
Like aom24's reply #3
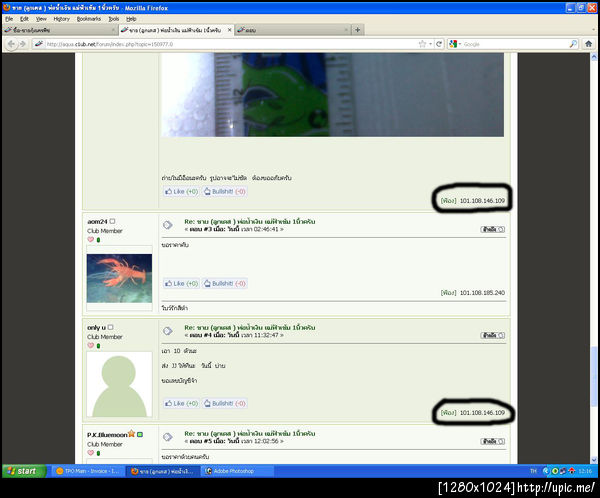point(181,284)
